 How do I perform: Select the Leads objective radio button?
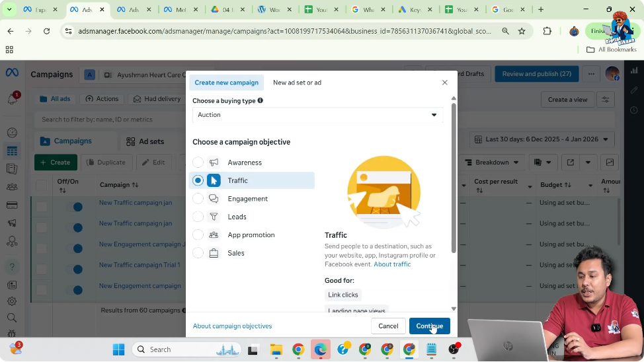pos(198,217)
